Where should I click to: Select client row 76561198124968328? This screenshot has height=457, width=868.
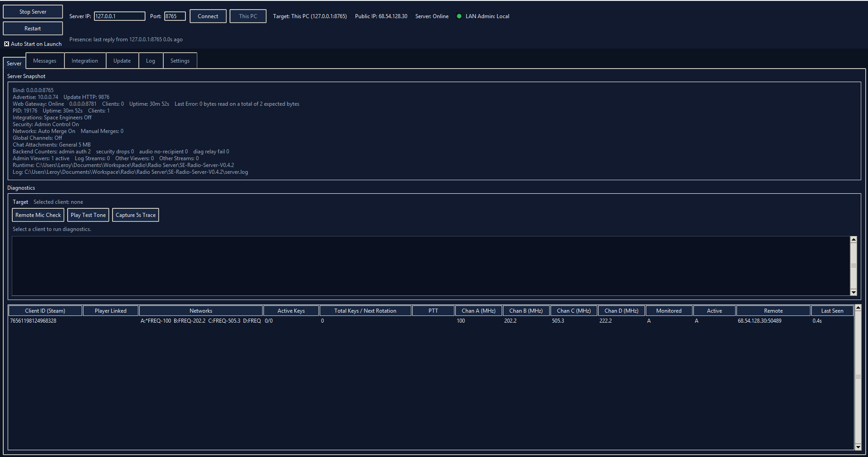(431, 321)
